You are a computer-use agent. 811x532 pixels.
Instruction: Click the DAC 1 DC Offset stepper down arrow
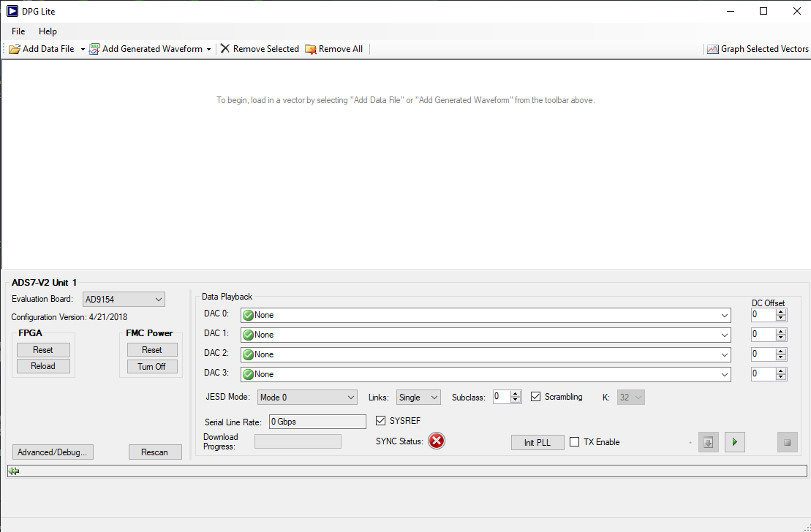point(780,338)
